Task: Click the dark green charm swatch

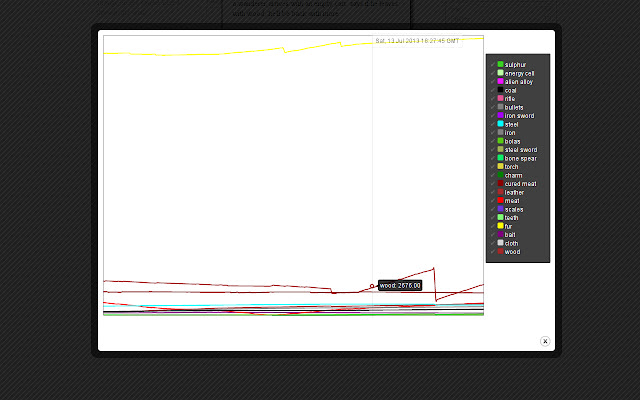Action: (500, 175)
